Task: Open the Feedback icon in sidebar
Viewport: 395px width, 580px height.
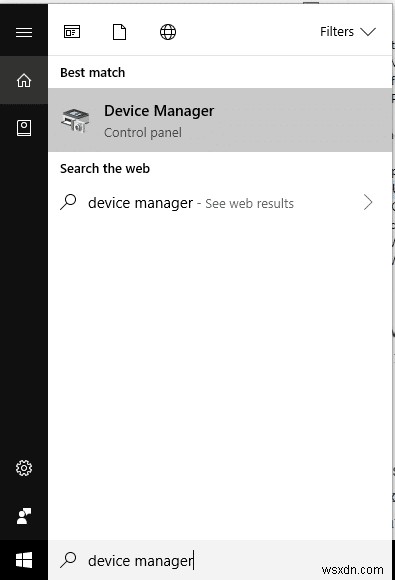Action: (x=24, y=516)
